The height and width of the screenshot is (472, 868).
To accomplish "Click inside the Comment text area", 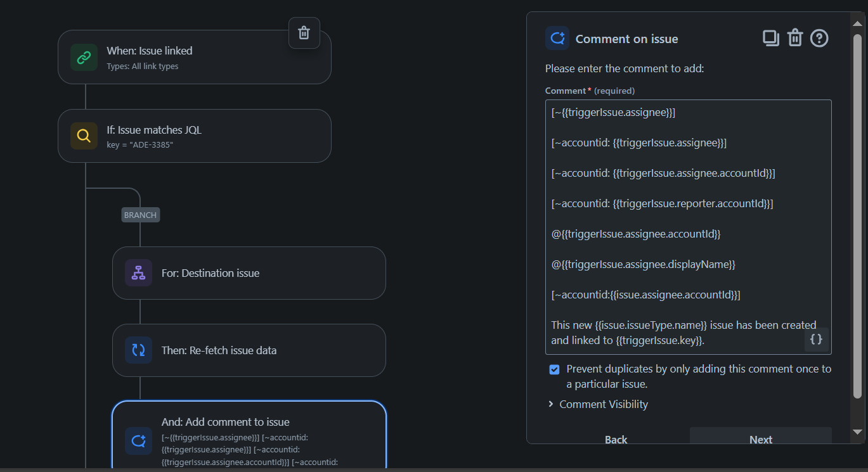I will point(688,227).
